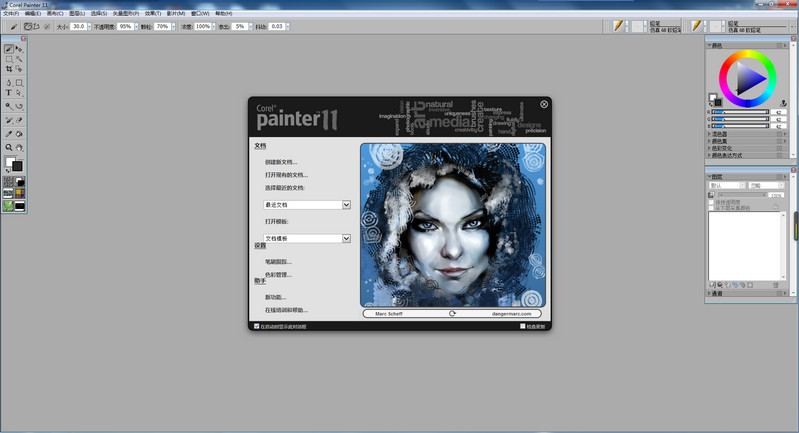
Task: Click the 打开现有的文档... link
Action: pos(286,175)
